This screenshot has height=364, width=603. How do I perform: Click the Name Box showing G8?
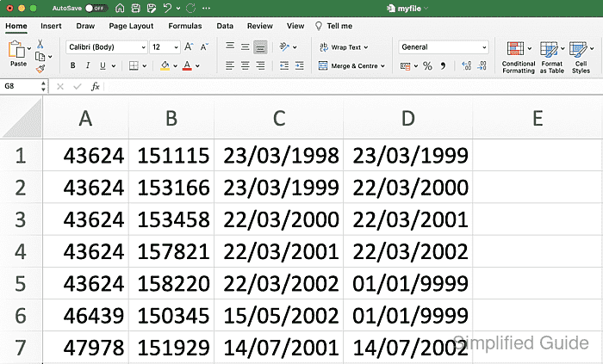[x=22, y=87]
